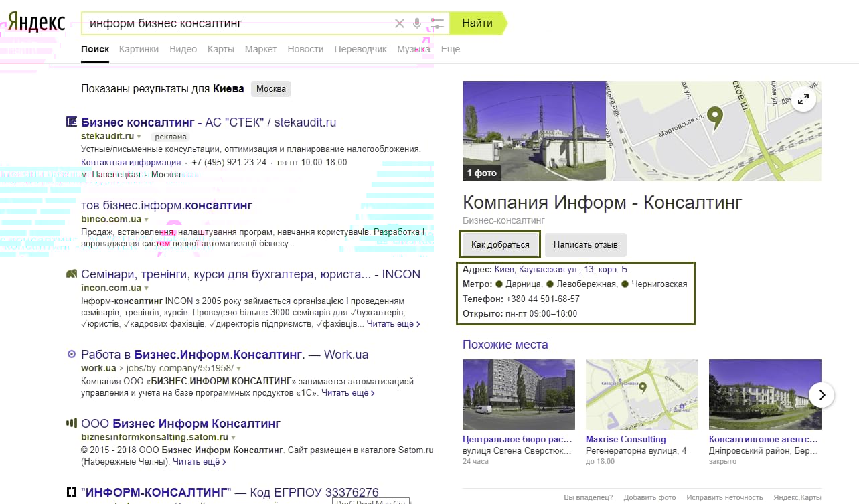Open Центральное бюро building thumbnail

[519, 394]
